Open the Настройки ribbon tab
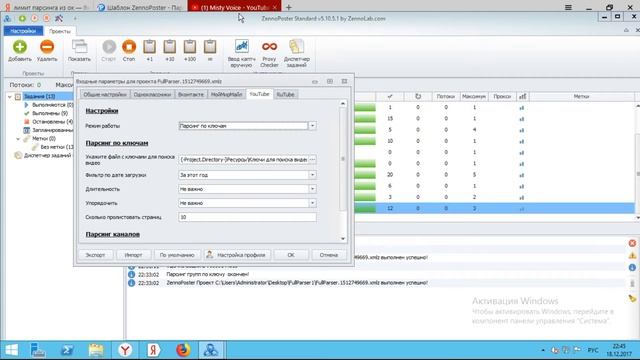This screenshot has width=640, height=360. pos(23,31)
